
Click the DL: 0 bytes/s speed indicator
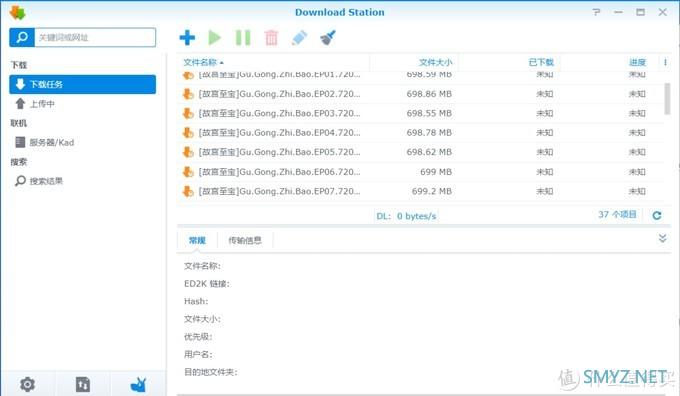click(x=406, y=216)
